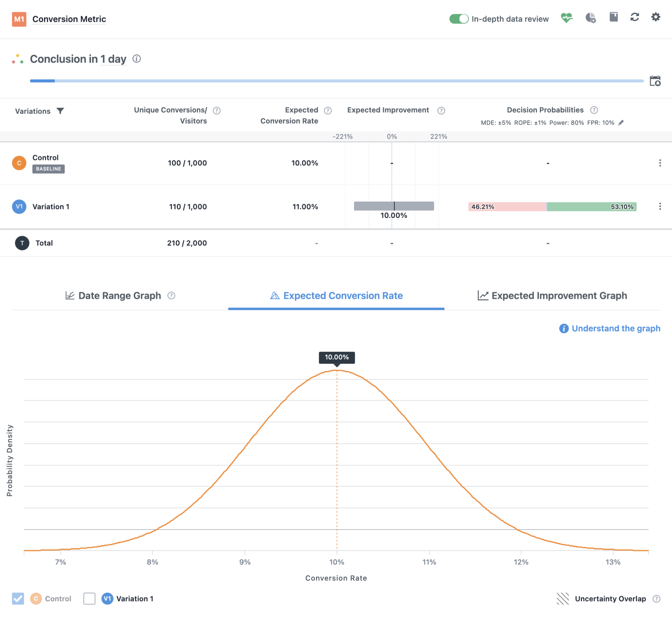Open the Control row more options menu
This screenshot has height=628, width=672.
pos(660,163)
